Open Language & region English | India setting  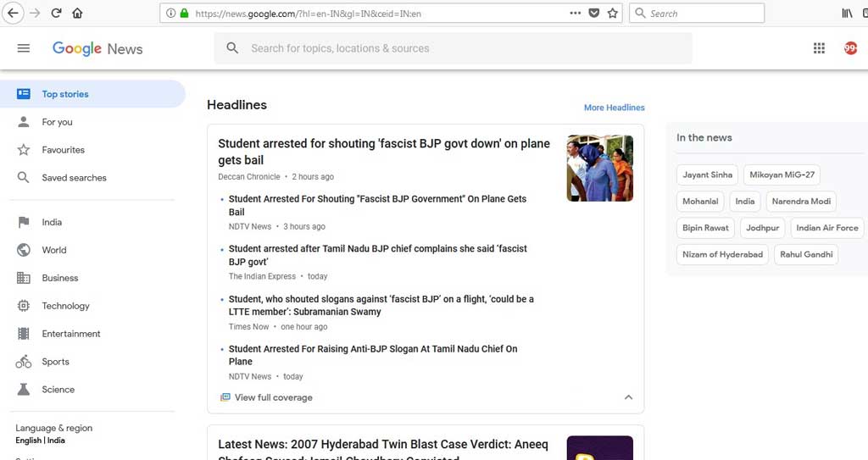[x=53, y=434]
